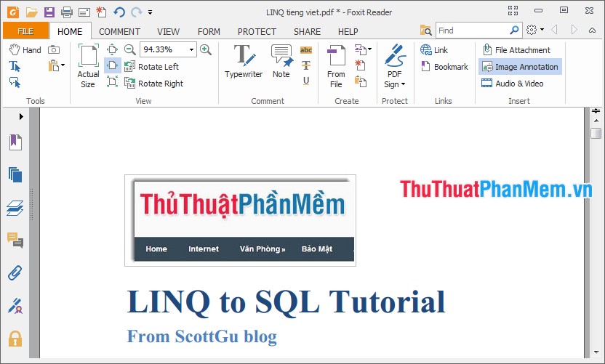This screenshot has height=364, width=605.
Task: Select Fit Visible view option
Action: point(112,81)
